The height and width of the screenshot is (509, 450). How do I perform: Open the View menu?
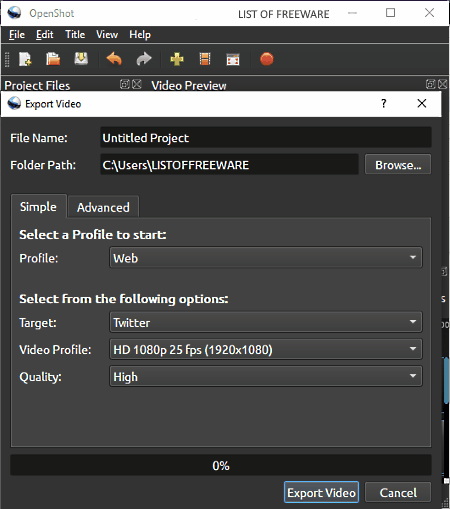click(107, 35)
